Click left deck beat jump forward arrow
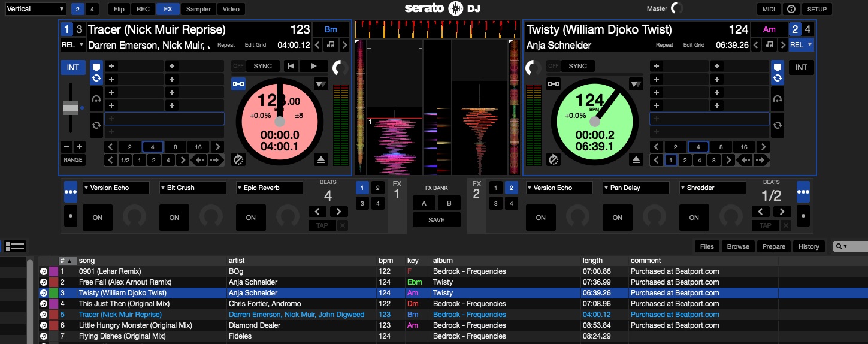Viewport: 868px width, 344px height. click(x=216, y=160)
